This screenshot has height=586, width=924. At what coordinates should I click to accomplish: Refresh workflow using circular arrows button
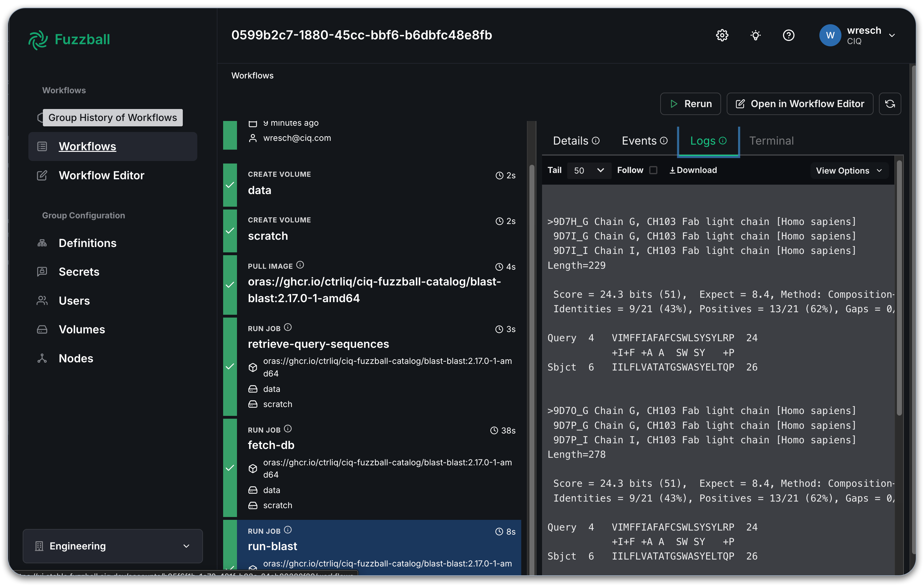889,104
